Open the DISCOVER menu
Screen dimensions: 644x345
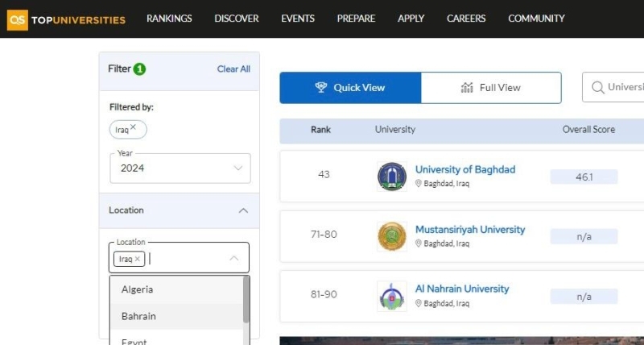tap(237, 19)
